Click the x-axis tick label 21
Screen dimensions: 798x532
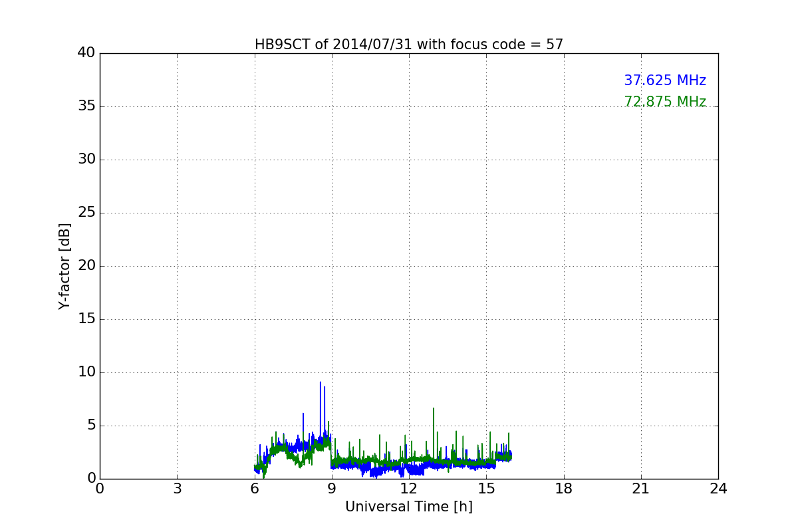point(641,489)
